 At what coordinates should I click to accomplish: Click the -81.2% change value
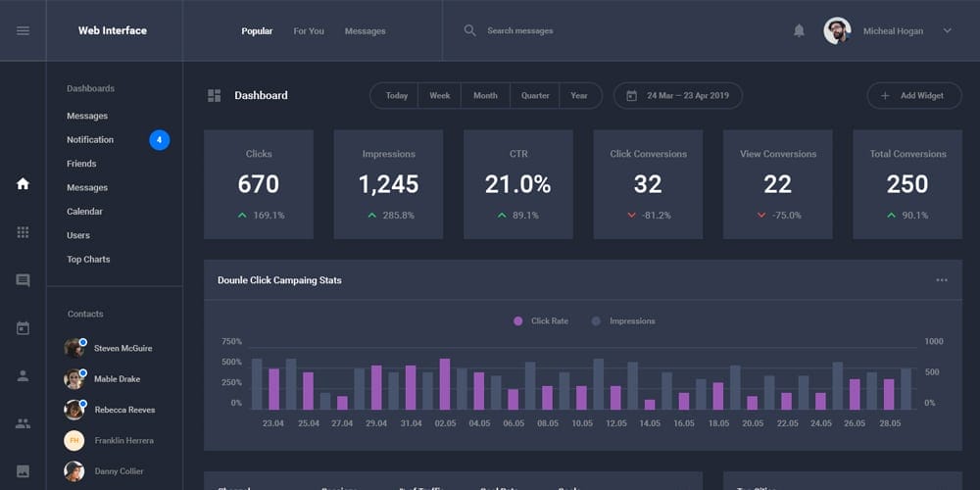[x=657, y=216]
